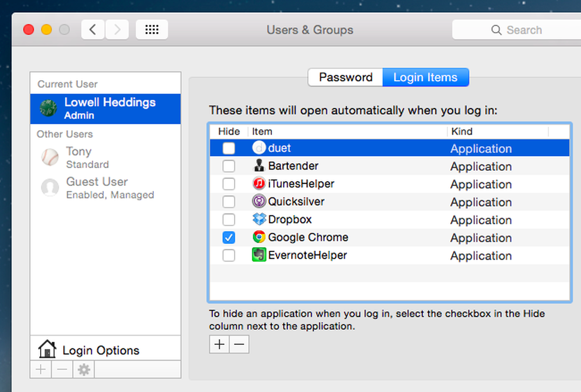Viewport: 581px width, 392px height.
Task: Select the Guest User account
Action: point(106,188)
